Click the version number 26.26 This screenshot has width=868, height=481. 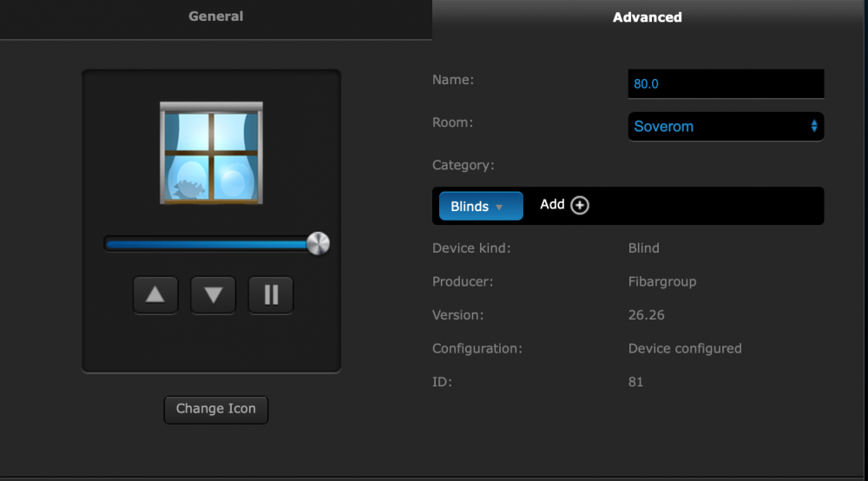[647, 315]
